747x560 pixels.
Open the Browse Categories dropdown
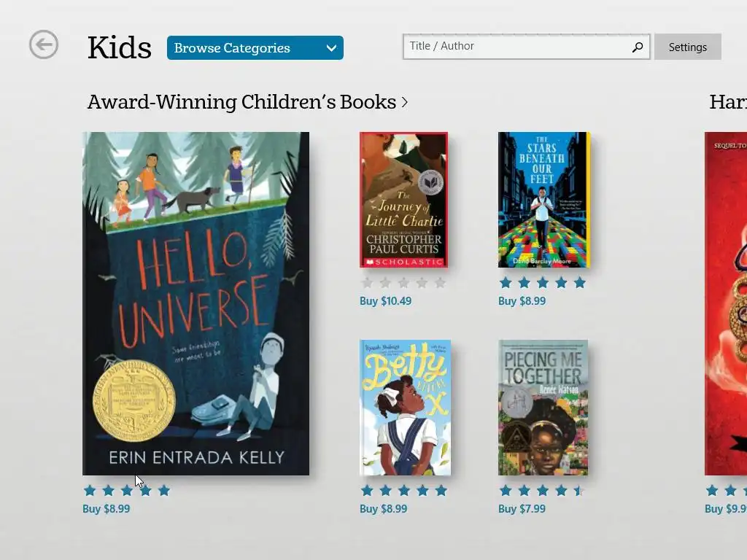pos(255,47)
